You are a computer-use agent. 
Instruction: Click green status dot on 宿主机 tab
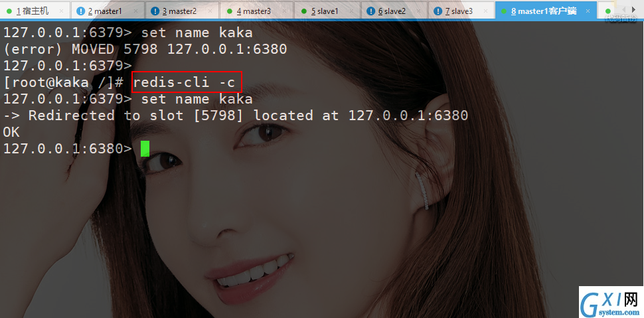(x=9, y=11)
